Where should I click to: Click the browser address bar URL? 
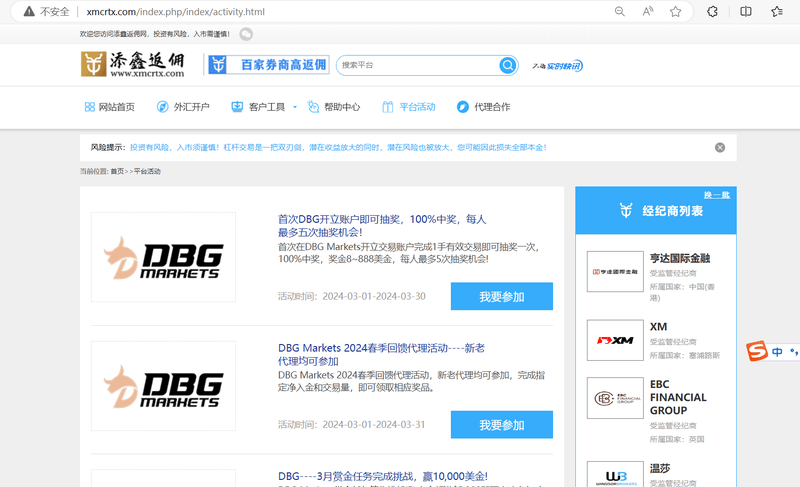click(176, 11)
